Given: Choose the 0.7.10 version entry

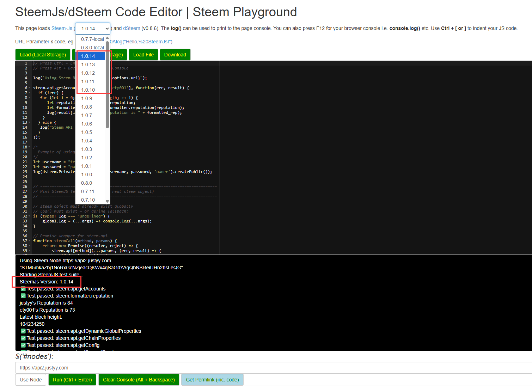Looking at the screenshot, I should click(x=91, y=200).
